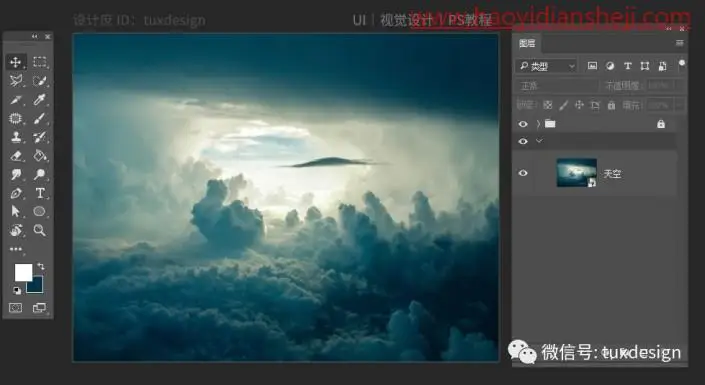Image resolution: width=705 pixels, height=385 pixels.
Task: Click the 天空 layer thumbnail
Action: (577, 173)
